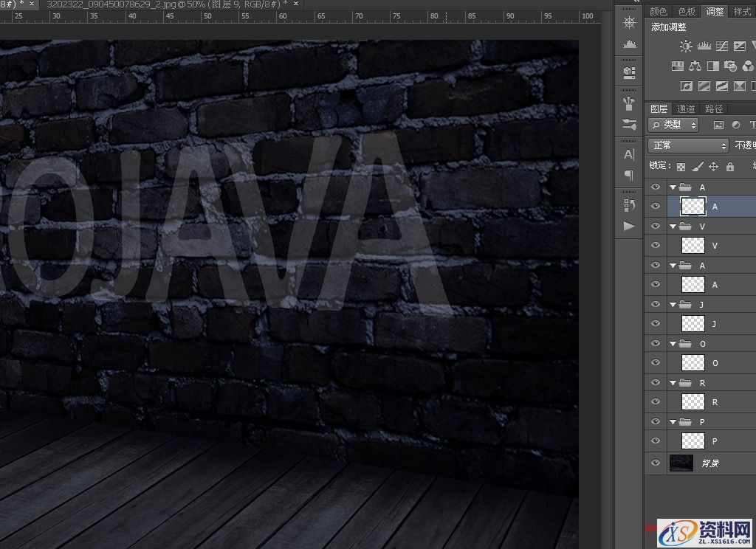Collapse the J layer group
Screen dimensions: 756x549
point(673,305)
